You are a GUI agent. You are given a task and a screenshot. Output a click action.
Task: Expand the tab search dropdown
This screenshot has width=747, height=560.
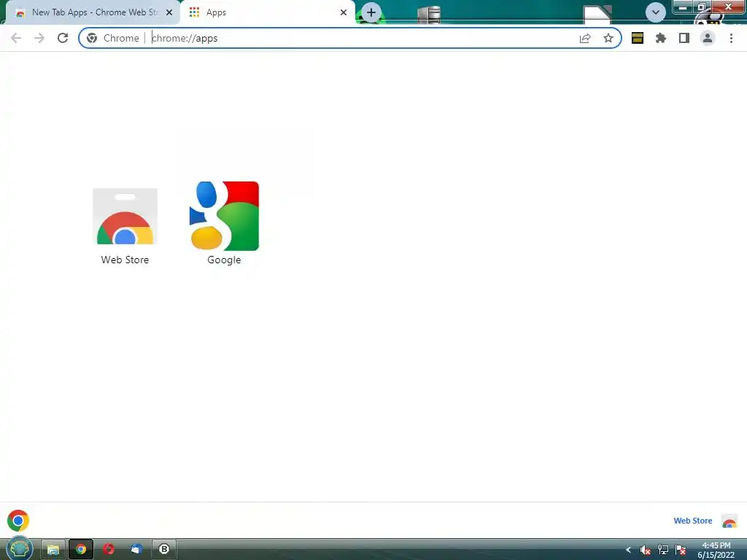click(x=656, y=12)
